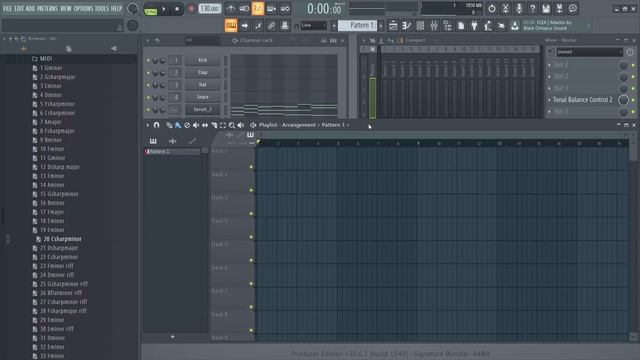This screenshot has width=640, height=360.
Task: Enable auto scrolling arrow icon
Action: 244,26
